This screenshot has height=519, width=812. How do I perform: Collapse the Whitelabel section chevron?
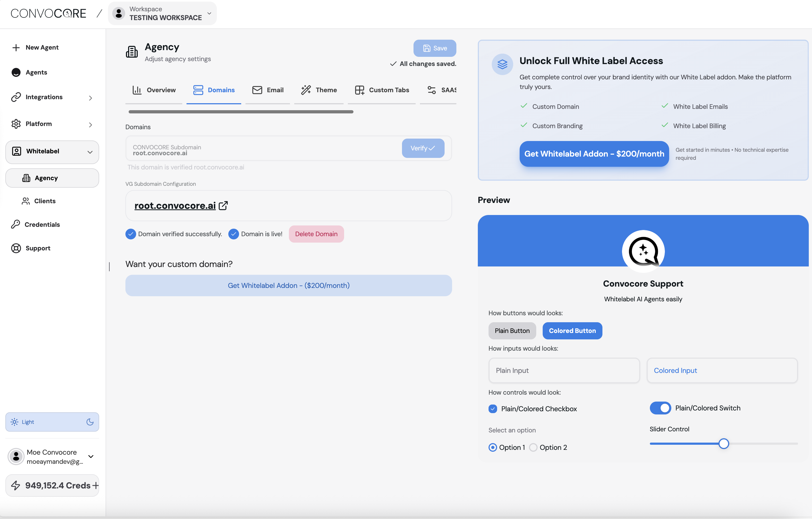tap(90, 152)
